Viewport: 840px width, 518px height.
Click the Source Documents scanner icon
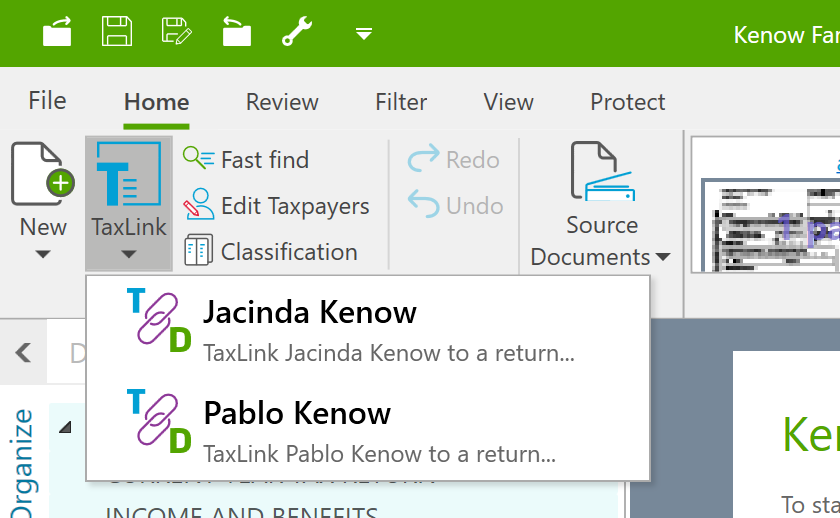click(603, 171)
